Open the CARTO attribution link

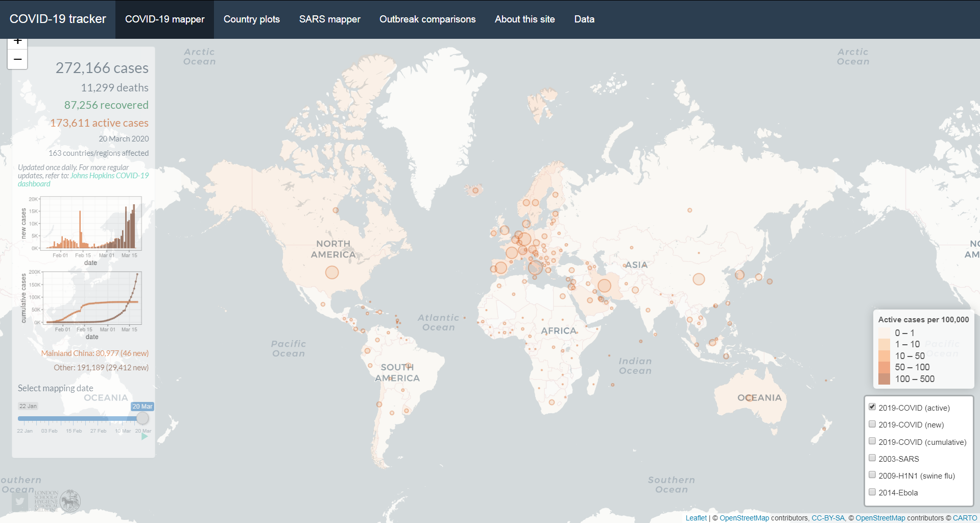(965, 518)
